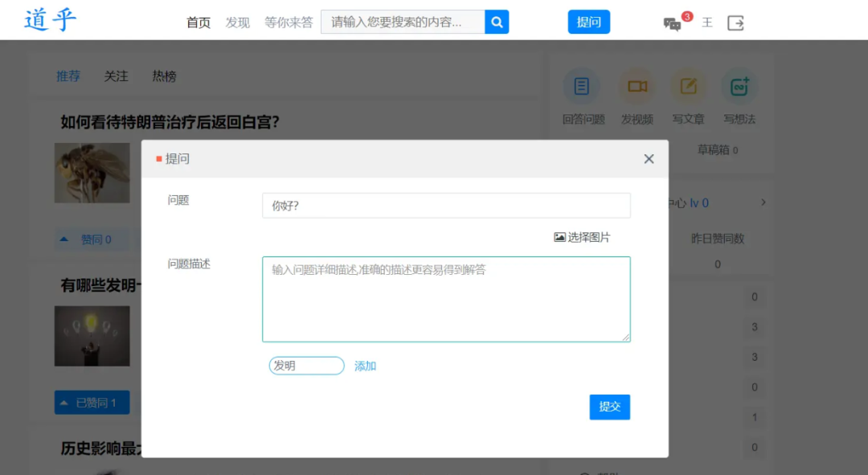Click the 选择图片 image picker

582,237
